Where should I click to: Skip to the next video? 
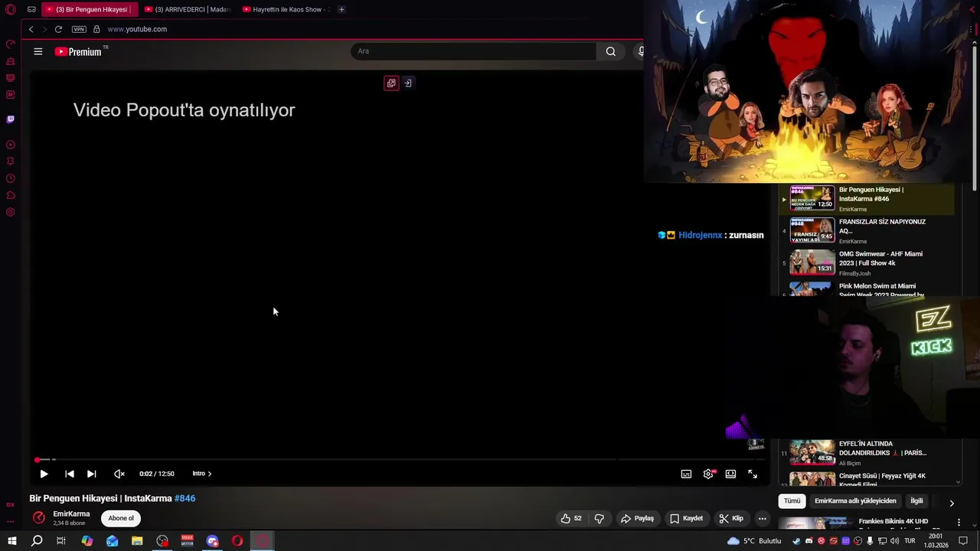(x=91, y=474)
